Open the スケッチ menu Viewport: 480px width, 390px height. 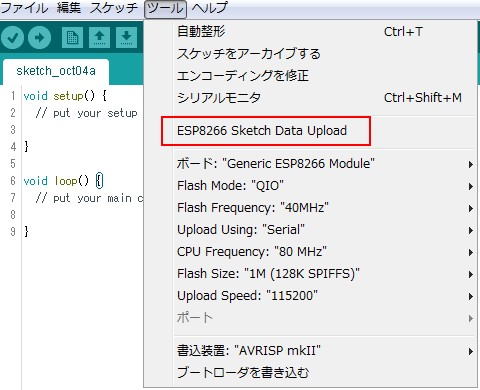tap(114, 8)
